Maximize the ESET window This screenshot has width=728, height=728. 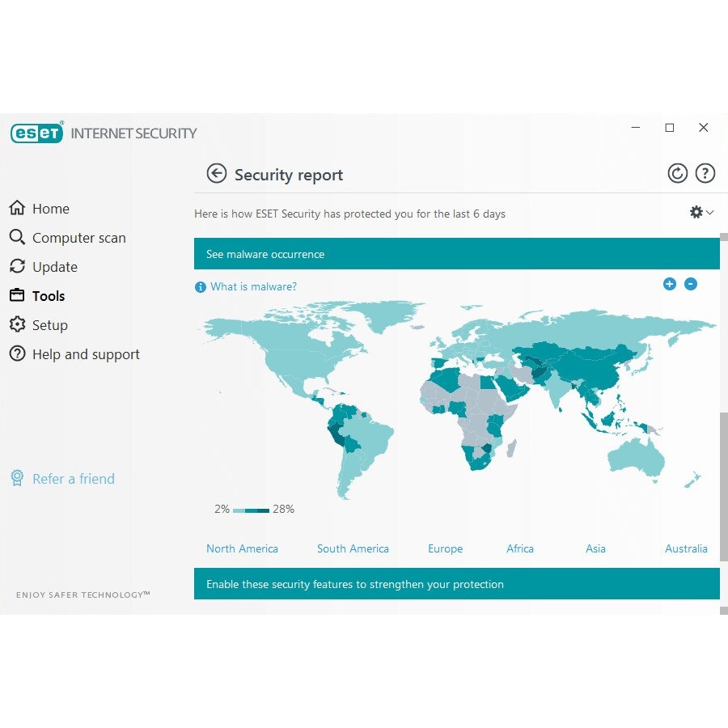[x=670, y=127]
